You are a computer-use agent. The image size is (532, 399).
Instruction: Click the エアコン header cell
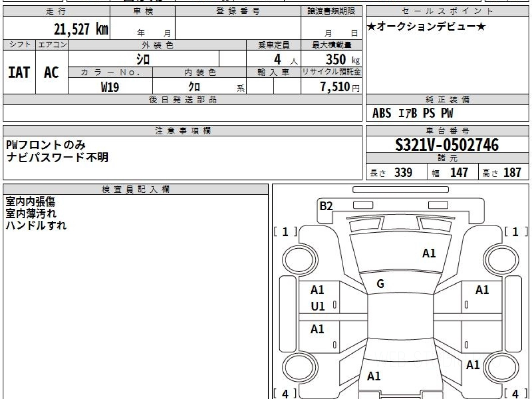pyautogui.click(x=52, y=45)
